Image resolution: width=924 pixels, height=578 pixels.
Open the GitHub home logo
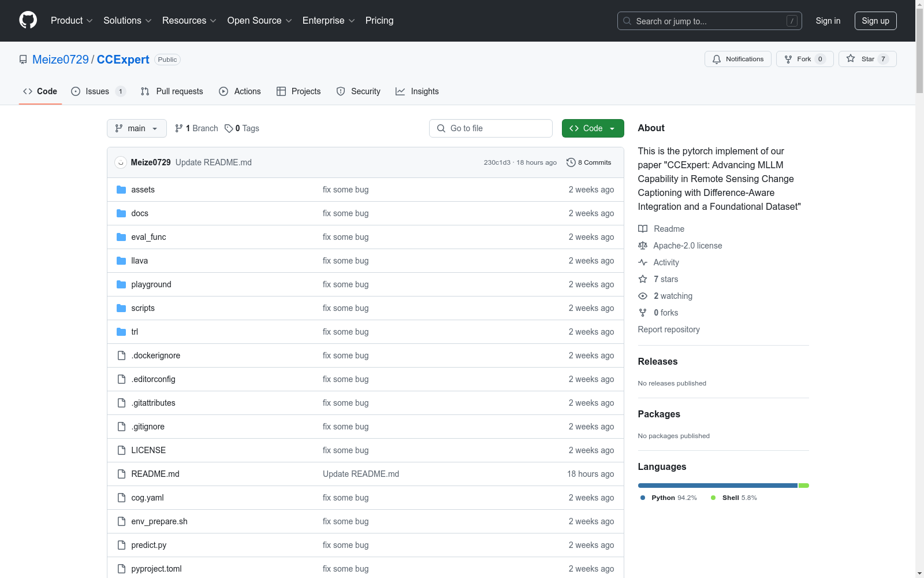tap(28, 20)
